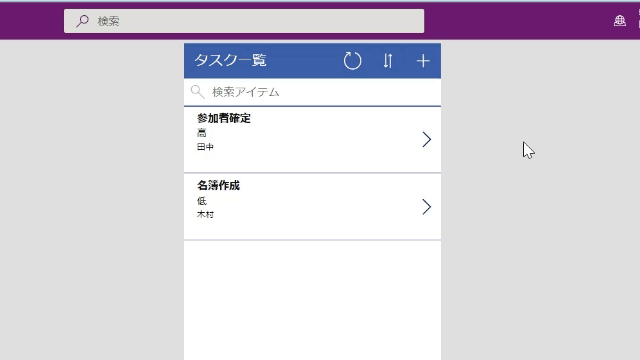The height and width of the screenshot is (360, 640).
Task: Focus the 検索アイテム search box
Action: tap(312, 92)
